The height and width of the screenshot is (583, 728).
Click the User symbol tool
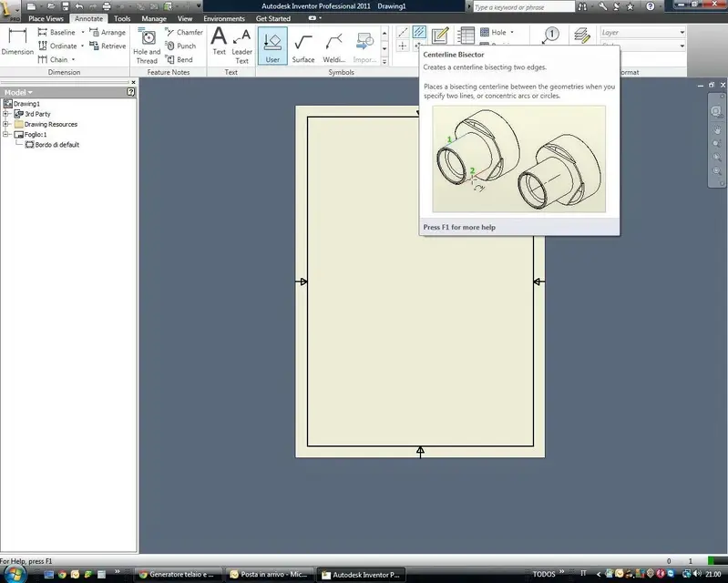(272, 46)
